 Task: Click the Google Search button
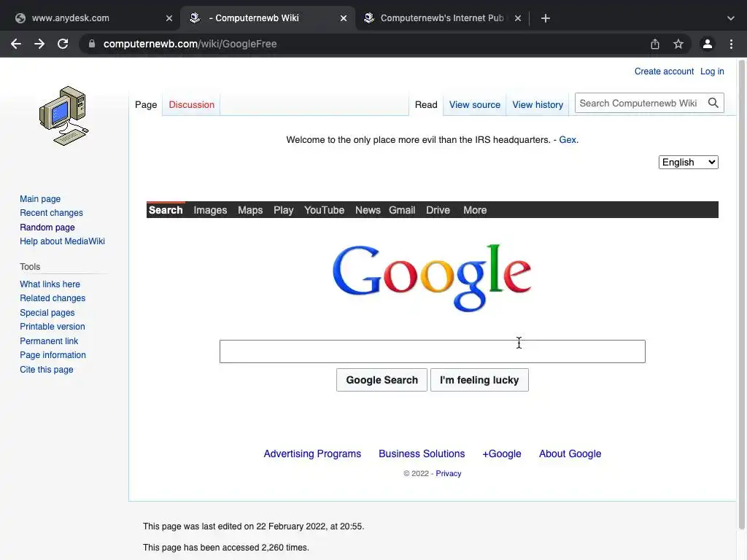click(x=382, y=380)
